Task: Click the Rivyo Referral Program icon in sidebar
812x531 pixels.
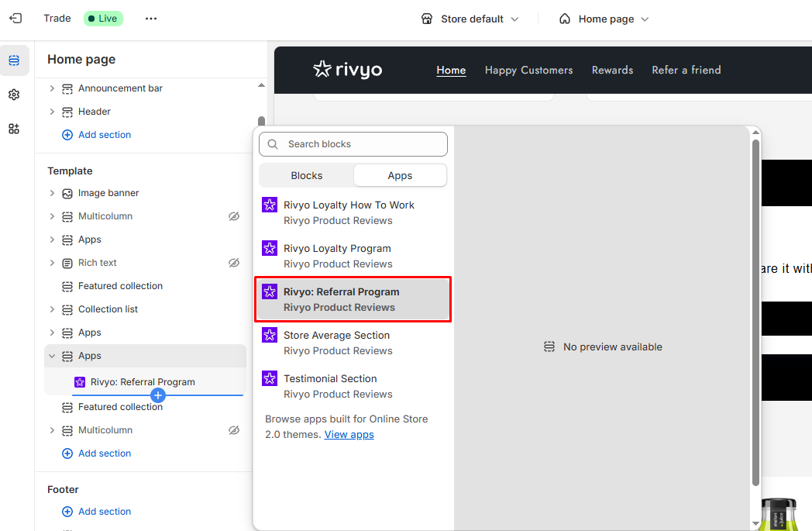Action: click(80, 382)
